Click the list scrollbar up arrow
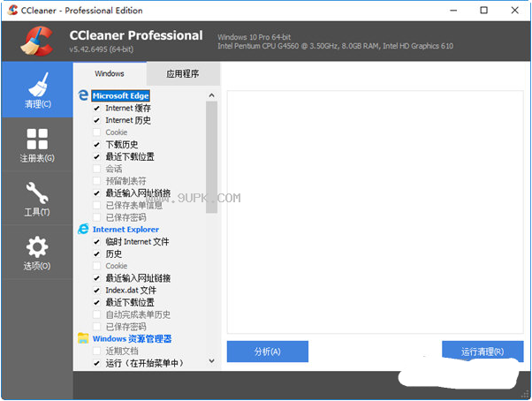This screenshot has width=532, height=401. point(212,95)
